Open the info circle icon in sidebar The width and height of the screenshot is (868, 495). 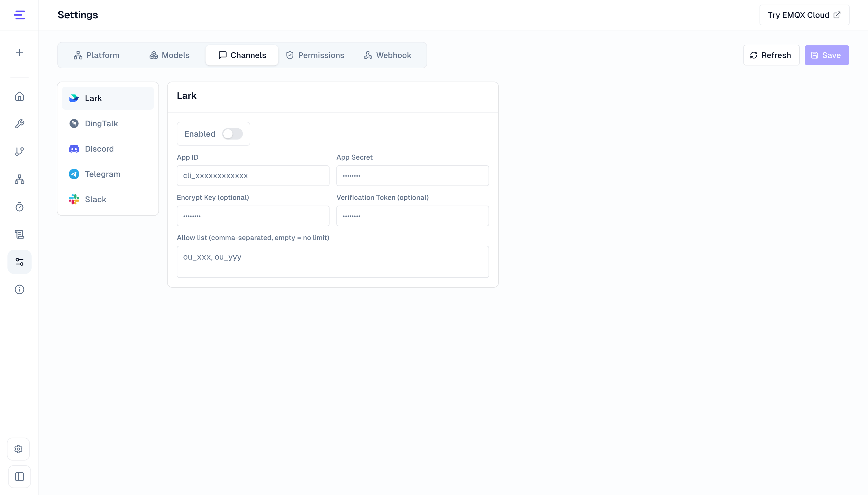pyautogui.click(x=19, y=289)
